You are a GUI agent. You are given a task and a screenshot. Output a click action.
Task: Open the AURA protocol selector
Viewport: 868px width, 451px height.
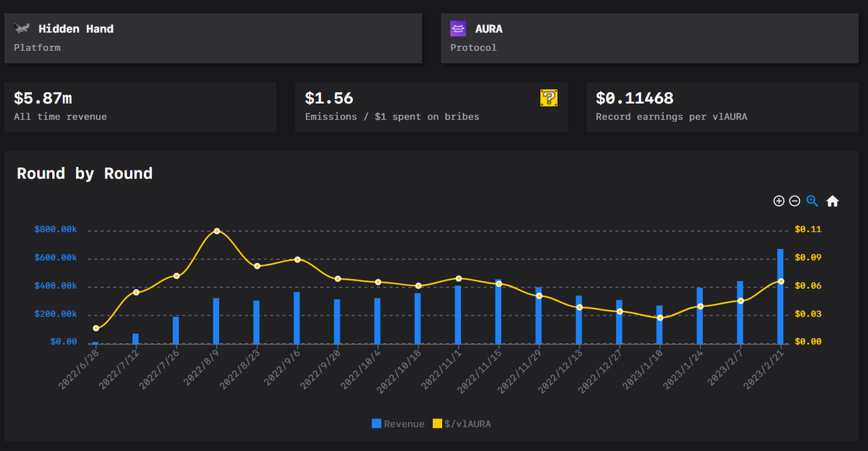click(650, 38)
